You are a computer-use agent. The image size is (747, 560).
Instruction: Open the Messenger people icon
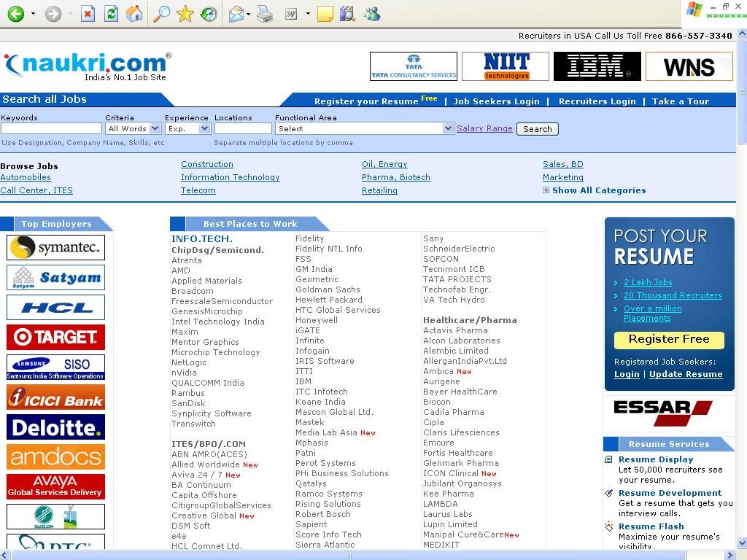(372, 14)
